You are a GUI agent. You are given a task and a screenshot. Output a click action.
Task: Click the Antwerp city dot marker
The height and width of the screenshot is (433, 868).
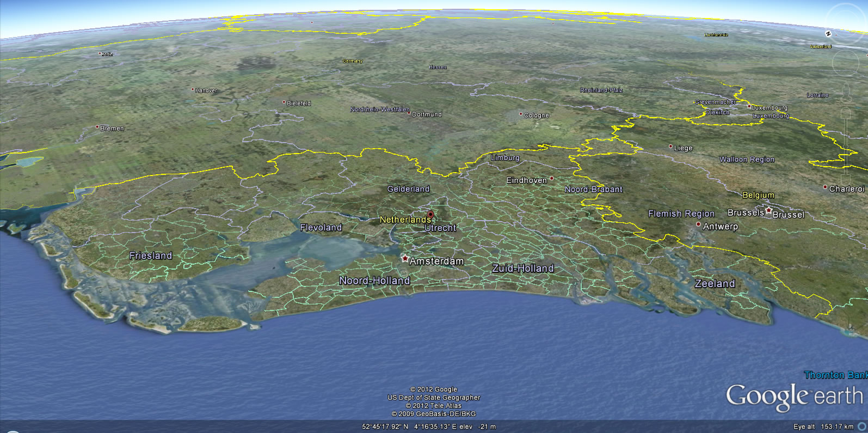pos(698,224)
